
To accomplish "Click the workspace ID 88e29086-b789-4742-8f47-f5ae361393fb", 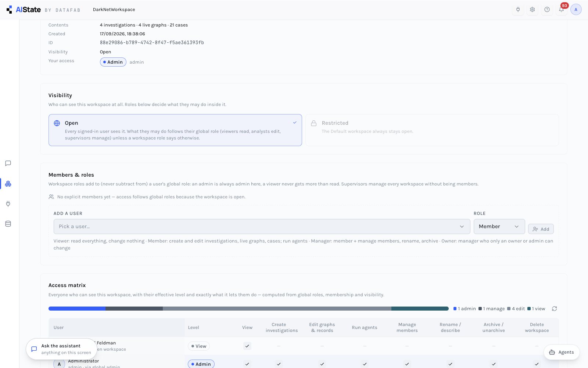I will click(x=152, y=43).
